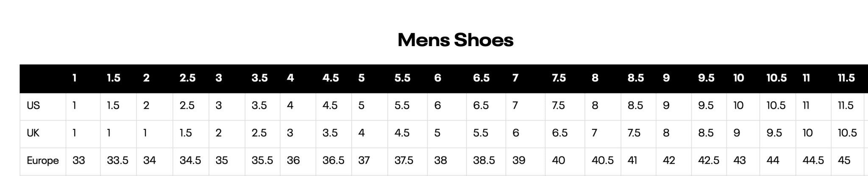Screen dimensions: 868x176
Task: Select Europe size 42.5 cell
Action: [709, 160]
